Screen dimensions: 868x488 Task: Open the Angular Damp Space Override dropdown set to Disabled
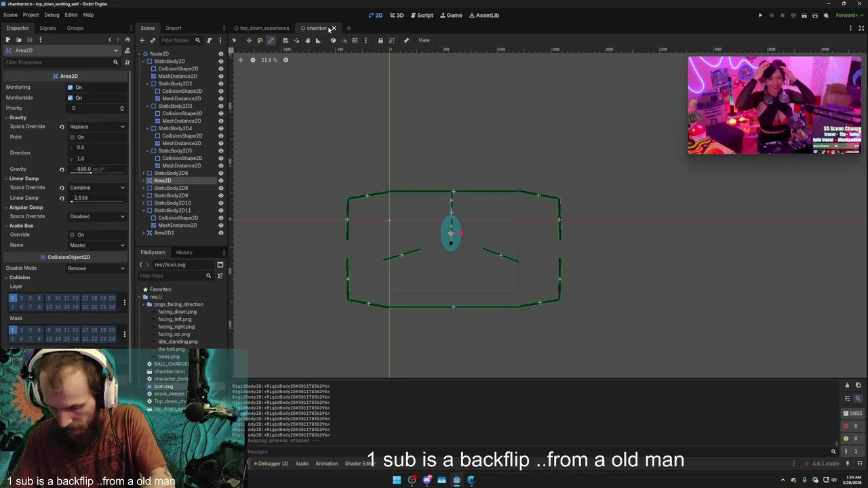97,216
